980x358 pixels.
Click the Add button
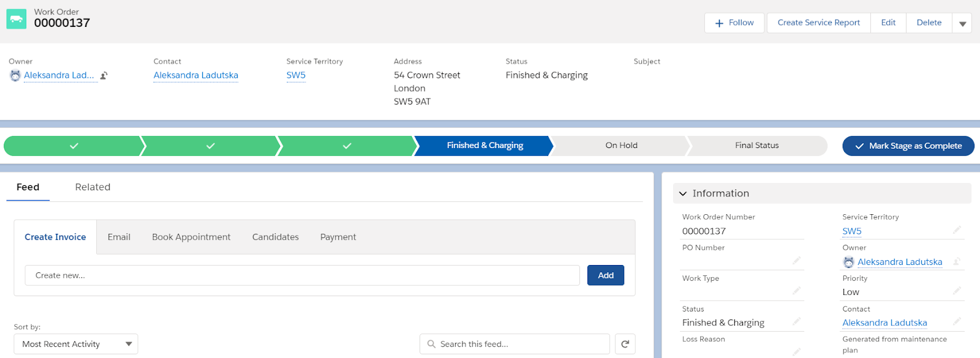606,275
